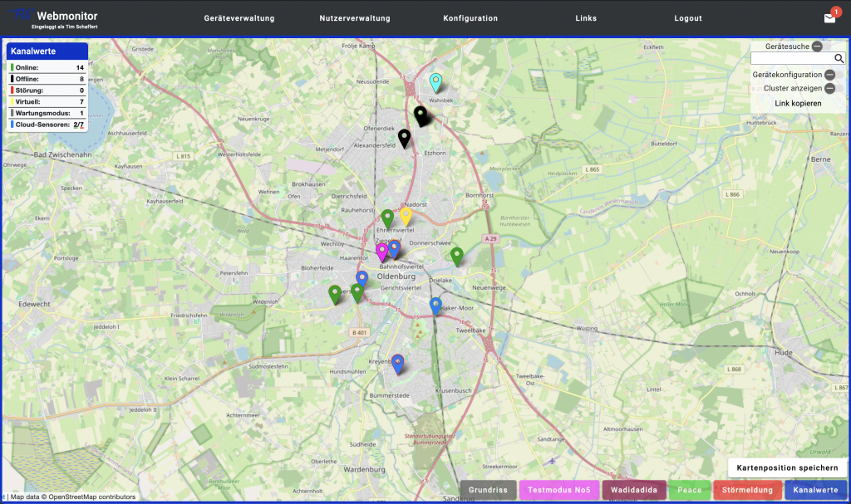Screen dimensions: 851x504
Task: Select the yellow map marker near Nadorst
Action: click(406, 215)
